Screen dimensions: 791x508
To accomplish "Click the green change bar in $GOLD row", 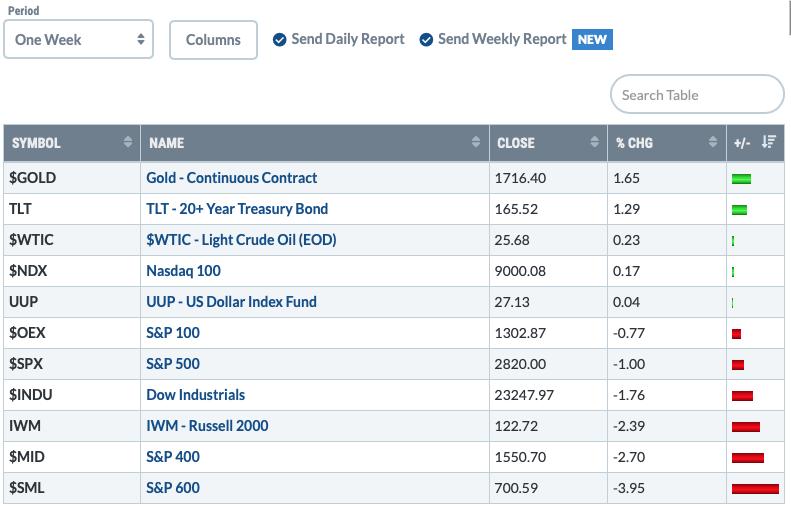I will click(742, 179).
